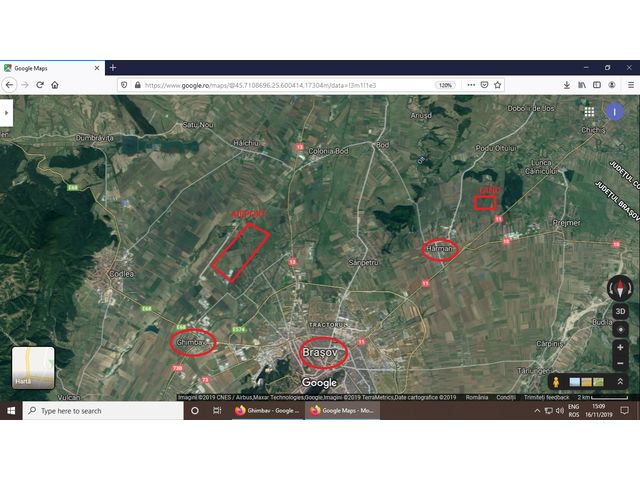Go back with Firefox back arrow
Viewport: 640px width, 480px height.
[9, 85]
